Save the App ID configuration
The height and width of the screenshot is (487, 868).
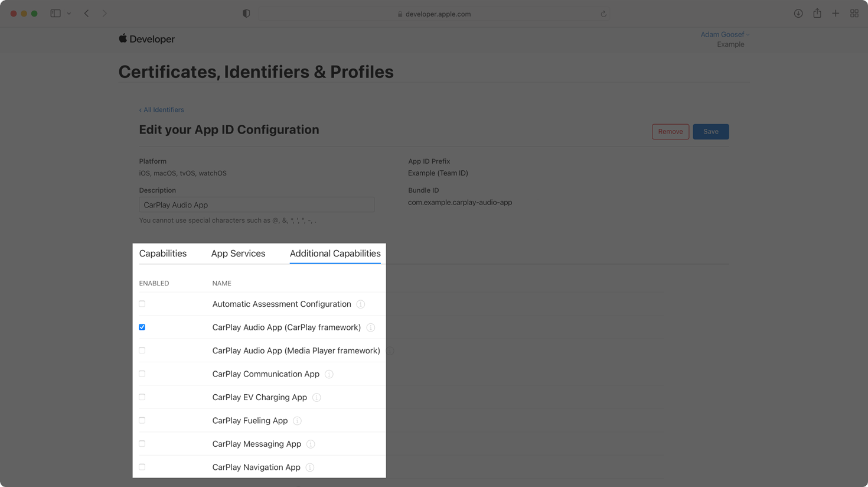coord(710,131)
